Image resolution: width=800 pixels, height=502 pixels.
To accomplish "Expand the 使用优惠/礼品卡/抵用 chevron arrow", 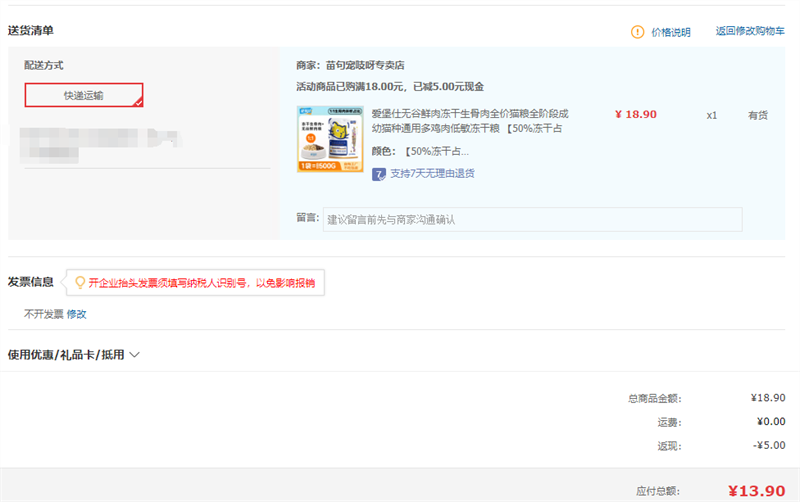I will click(135, 354).
